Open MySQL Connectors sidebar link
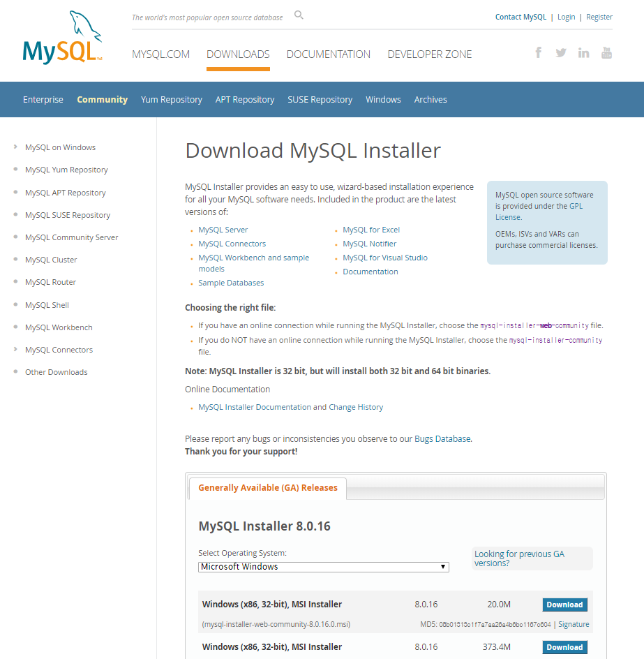 pyautogui.click(x=59, y=350)
